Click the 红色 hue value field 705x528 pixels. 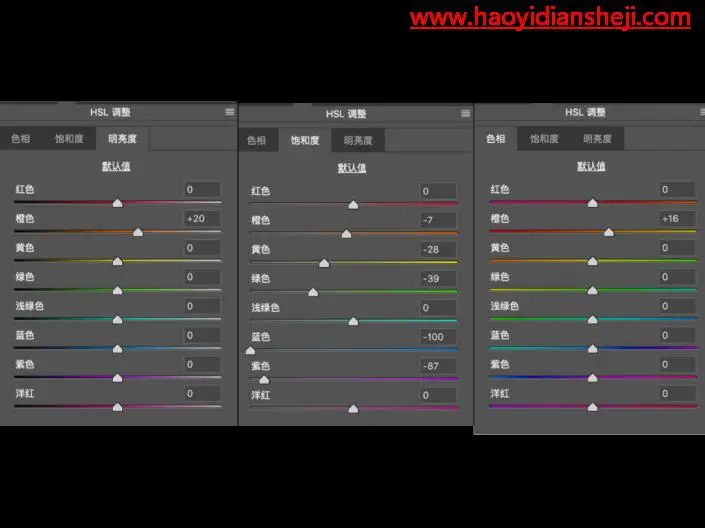(677, 189)
